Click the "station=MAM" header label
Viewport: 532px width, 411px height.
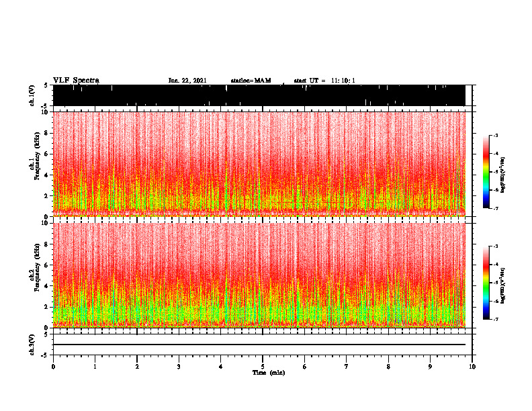[x=251, y=81]
